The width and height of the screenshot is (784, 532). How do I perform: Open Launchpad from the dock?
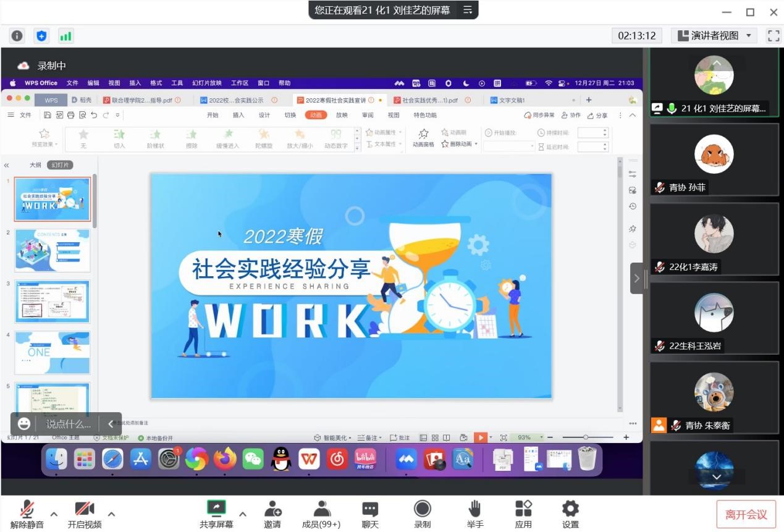85,459
